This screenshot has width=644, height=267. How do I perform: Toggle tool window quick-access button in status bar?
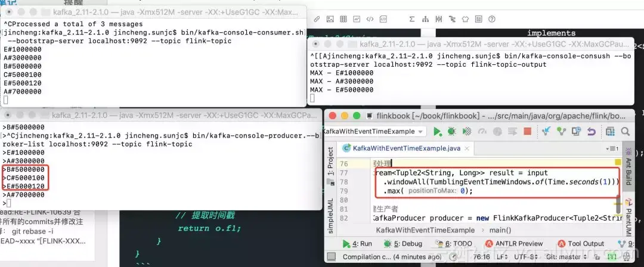point(332,257)
